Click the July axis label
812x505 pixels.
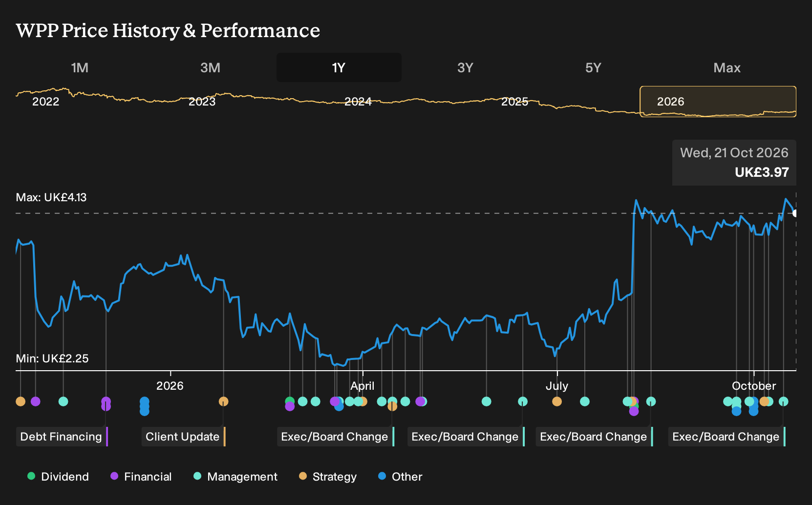(557, 386)
